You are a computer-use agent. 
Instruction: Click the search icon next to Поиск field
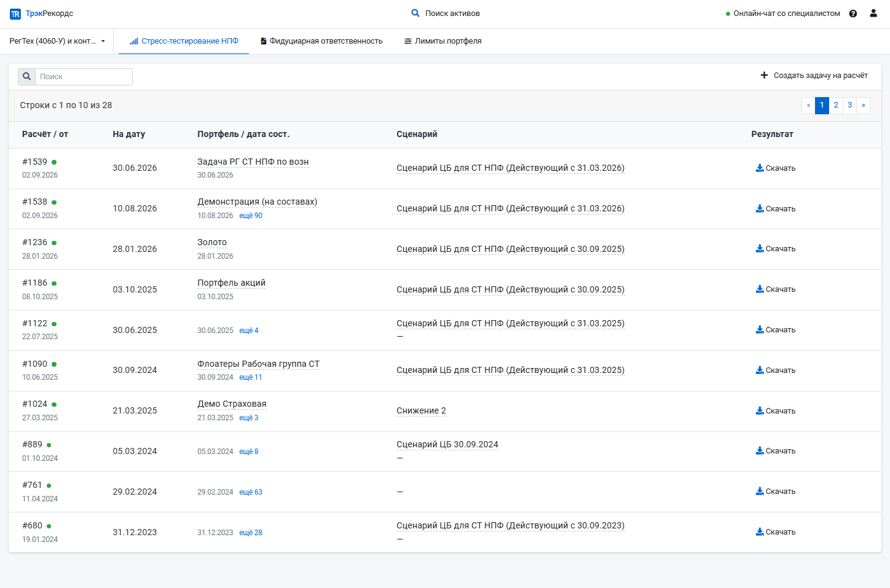pos(27,77)
